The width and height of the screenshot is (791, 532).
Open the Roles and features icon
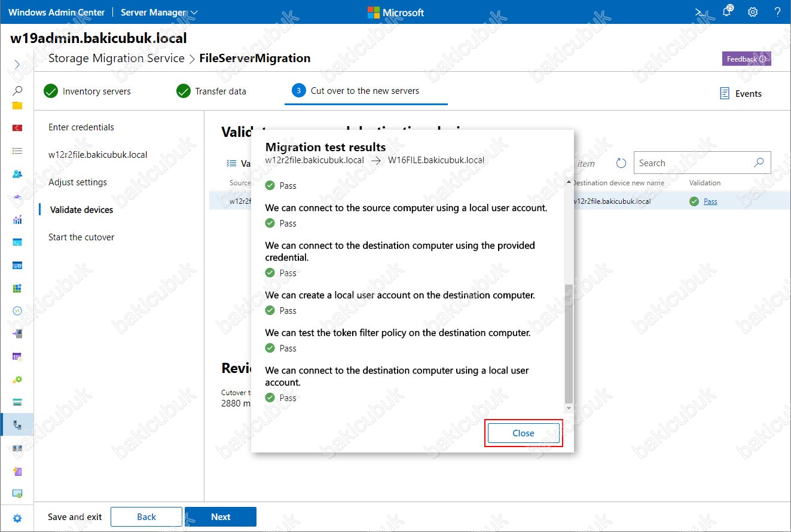pyautogui.click(x=17, y=334)
